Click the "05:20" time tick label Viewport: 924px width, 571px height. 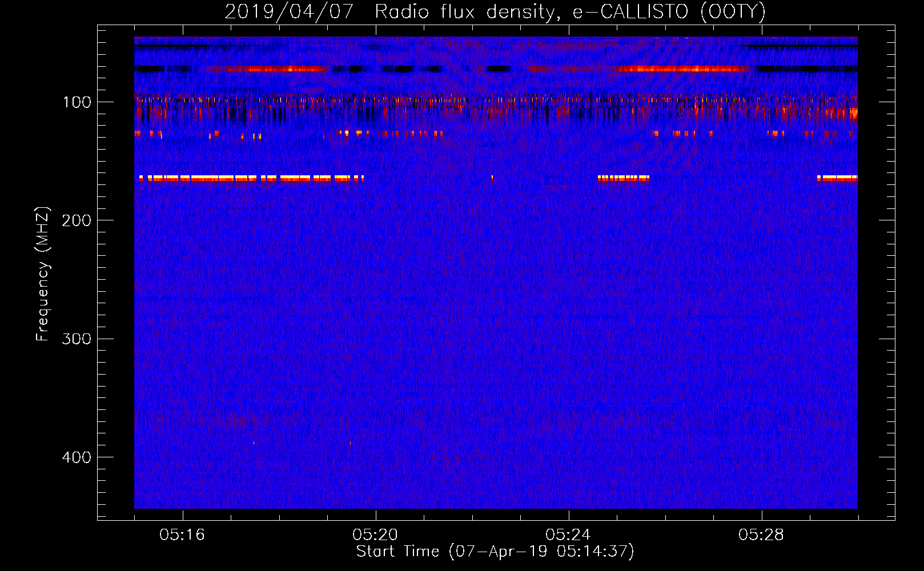[x=375, y=535]
